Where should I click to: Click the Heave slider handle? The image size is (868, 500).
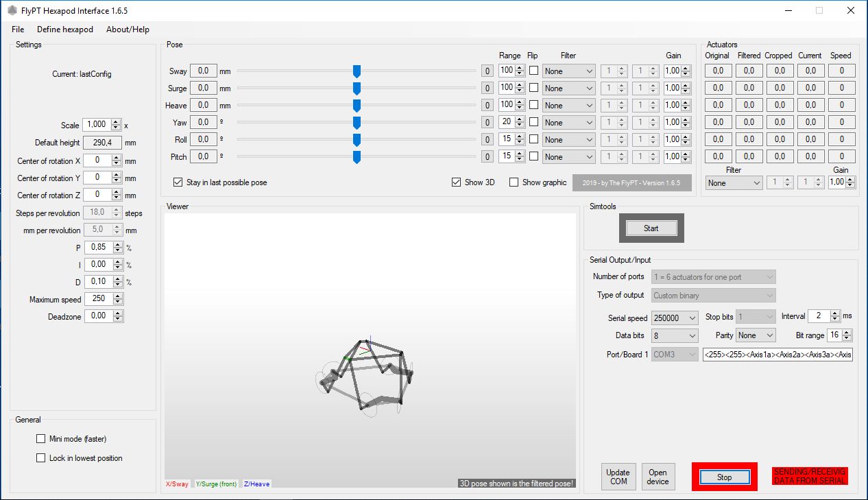click(357, 105)
